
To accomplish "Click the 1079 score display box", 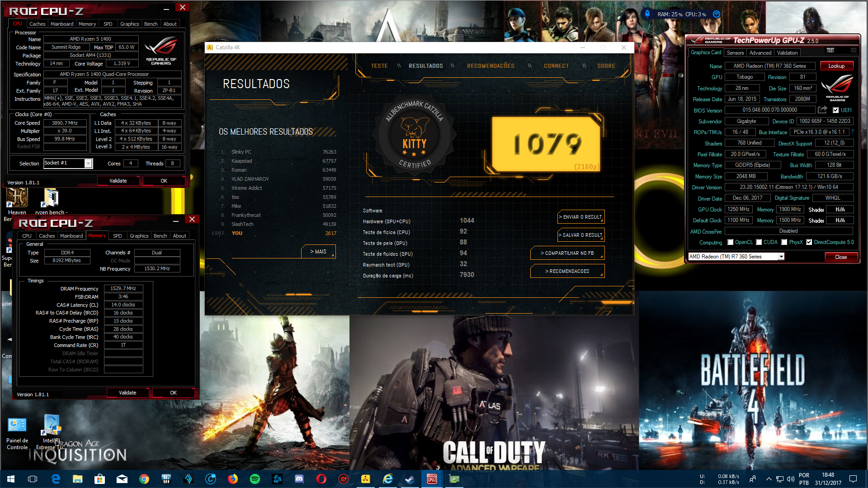I will [546, 144].
